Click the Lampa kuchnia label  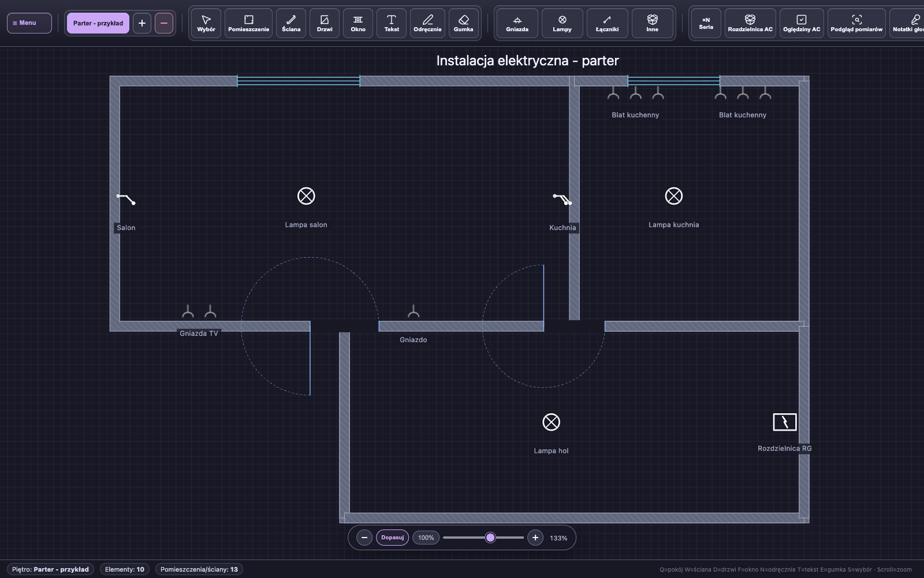674,225
